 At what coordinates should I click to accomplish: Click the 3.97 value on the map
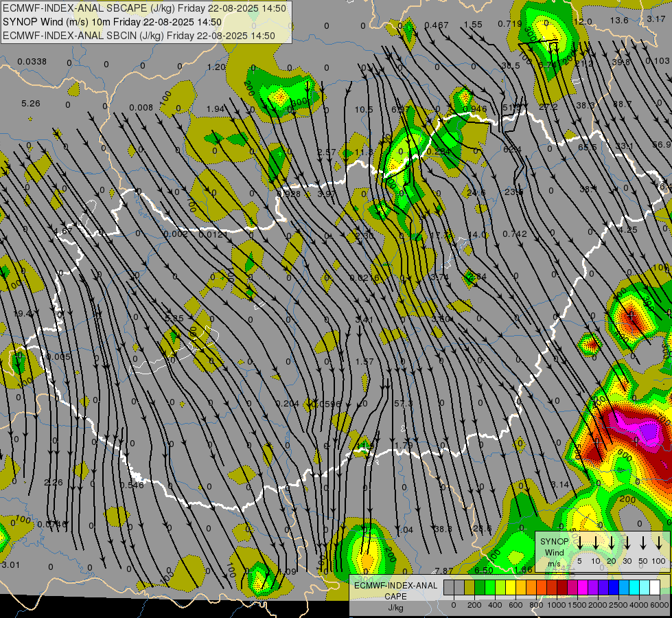327,194
